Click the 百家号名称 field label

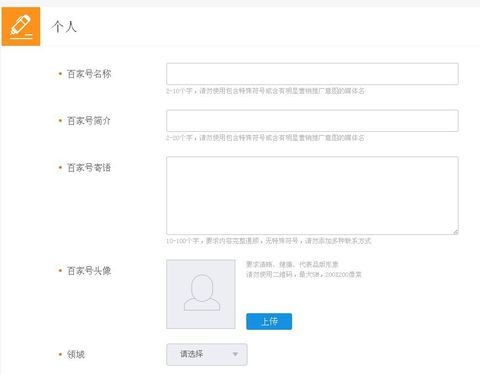pyautogui.click(x=89, y=74)
